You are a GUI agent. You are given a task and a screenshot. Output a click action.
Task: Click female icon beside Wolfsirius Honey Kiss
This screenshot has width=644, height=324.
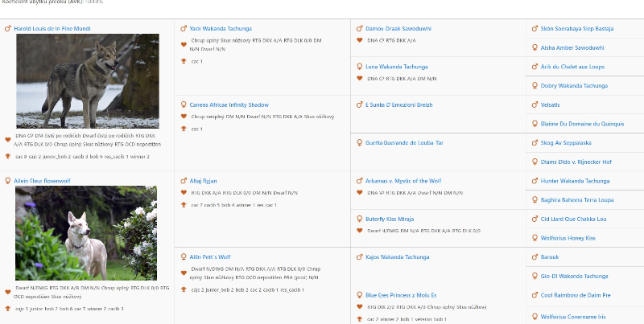535,238
